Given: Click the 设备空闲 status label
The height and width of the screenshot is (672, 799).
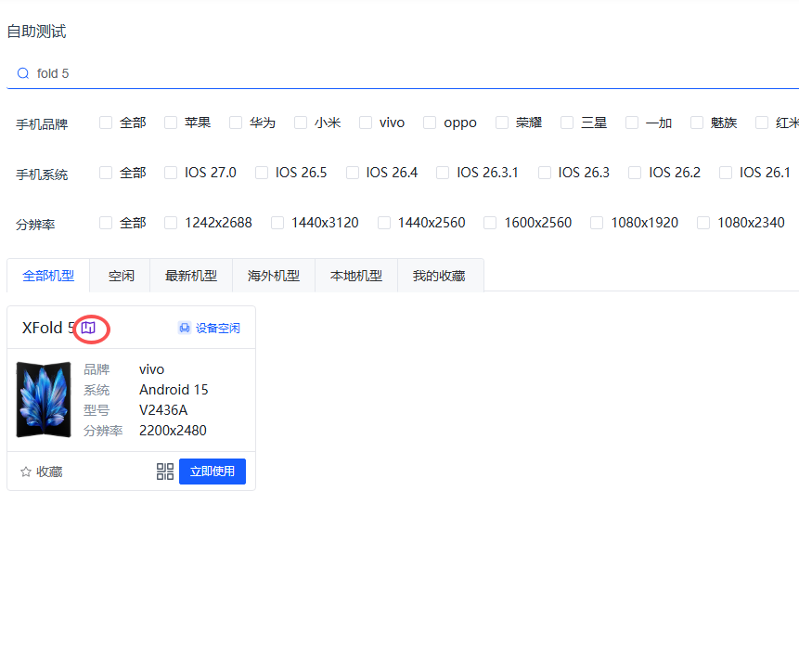Looking at the screenshot, I should point(217,328).
